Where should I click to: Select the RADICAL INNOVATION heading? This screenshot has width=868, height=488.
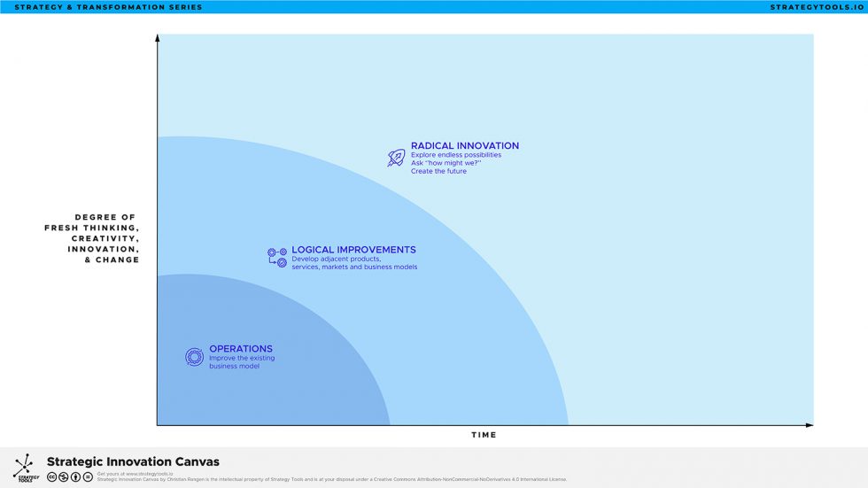click(x=465, y=145)
